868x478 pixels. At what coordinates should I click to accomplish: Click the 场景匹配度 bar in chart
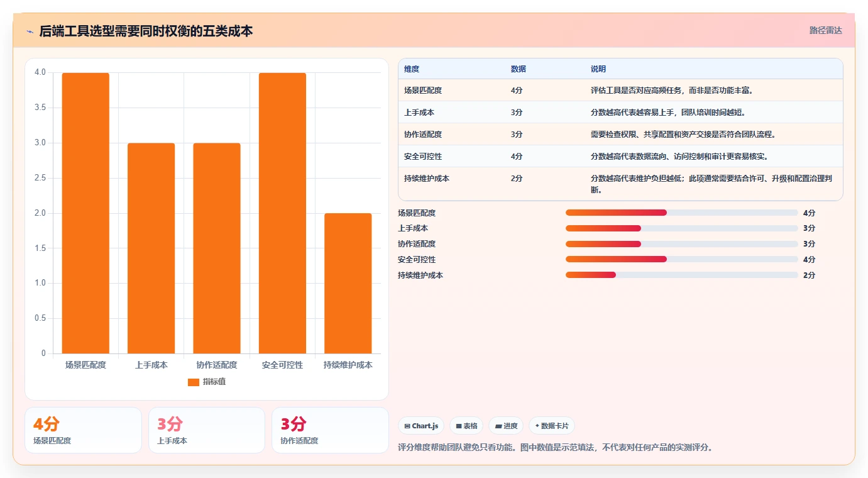[x=85, y=213]
